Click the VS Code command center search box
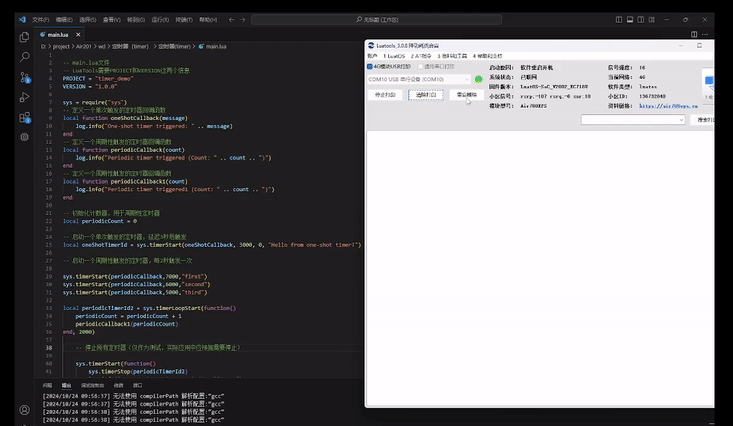This screenshot has height=426, width=733. click(376, 20)
